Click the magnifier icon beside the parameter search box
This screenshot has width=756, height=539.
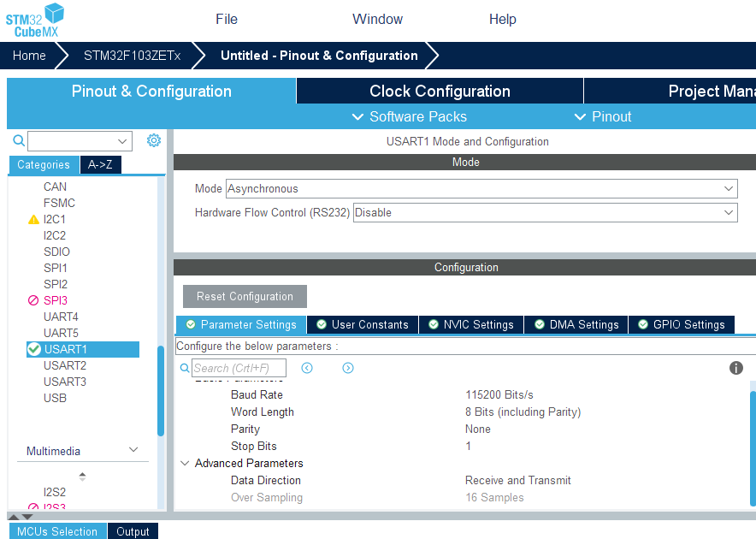[x=185, y=368]
